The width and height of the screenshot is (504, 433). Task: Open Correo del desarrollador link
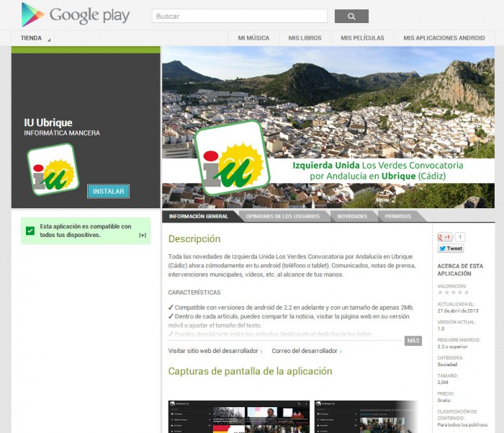(x=307, y=351)
